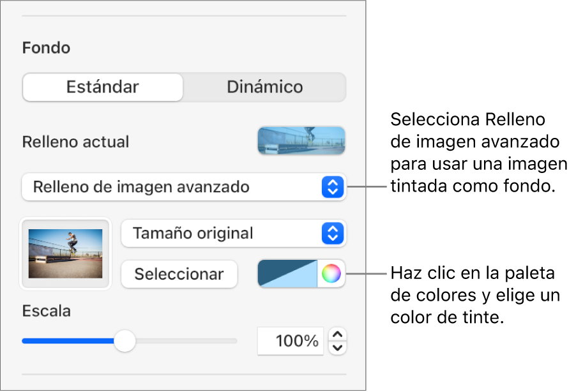Open the Relleno de imagen avanzado menu
576x392 pixels.
coord(172,187)
